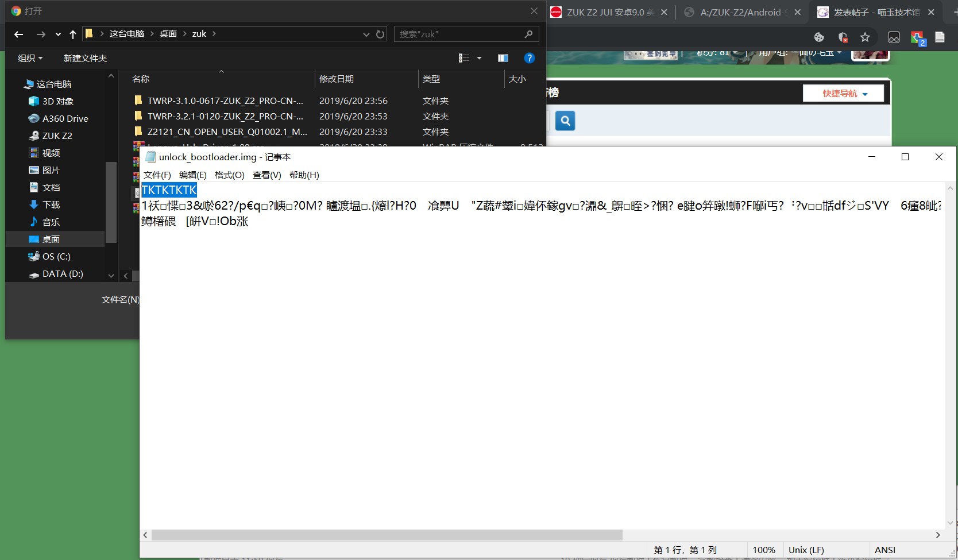The height and width of the screenshot is (560, 958).
Task: Expand the 快捷导航 dropdown
Action: [844, 93]
